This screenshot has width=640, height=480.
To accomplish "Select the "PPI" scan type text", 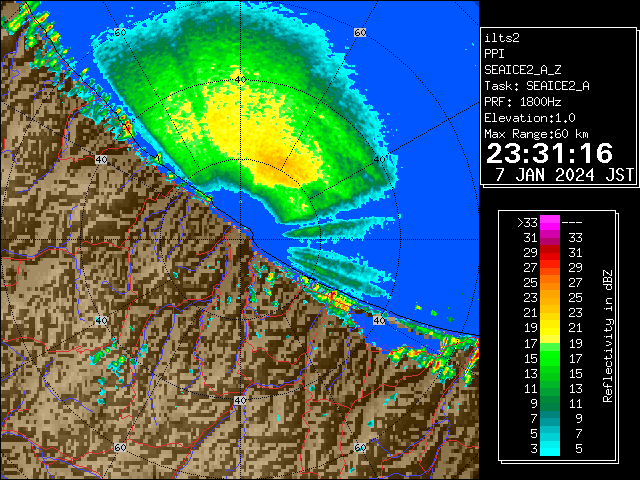I will [494, 54].
